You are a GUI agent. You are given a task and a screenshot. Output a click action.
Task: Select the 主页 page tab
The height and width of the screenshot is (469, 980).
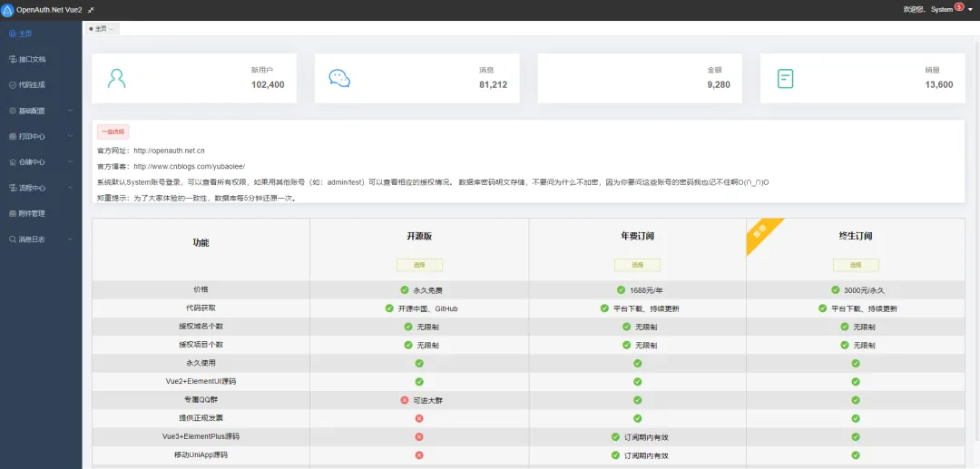[102, 29]
